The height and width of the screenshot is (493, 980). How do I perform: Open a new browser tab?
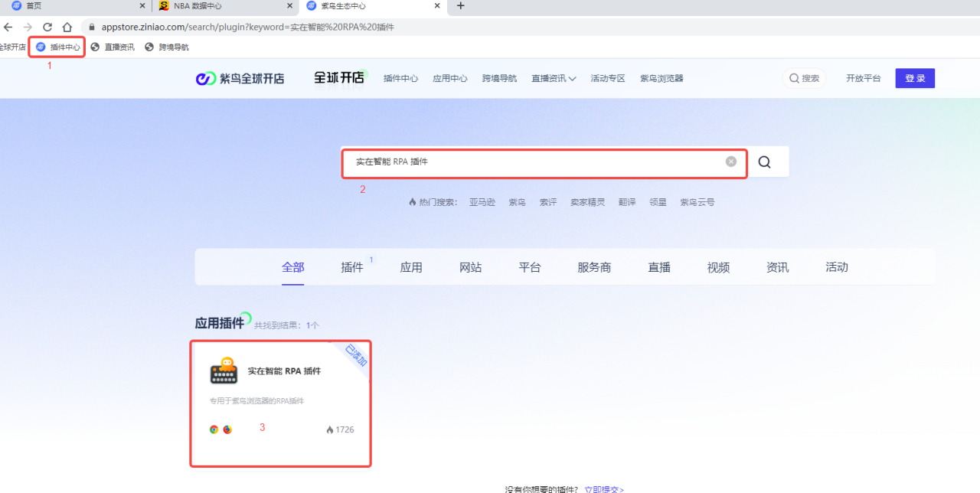tap(460, 6)
